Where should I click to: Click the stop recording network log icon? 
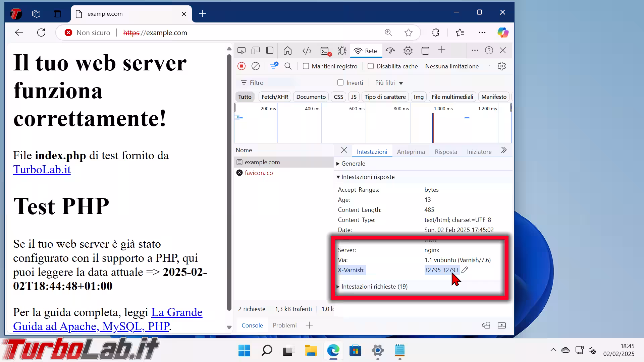point(241,66)
